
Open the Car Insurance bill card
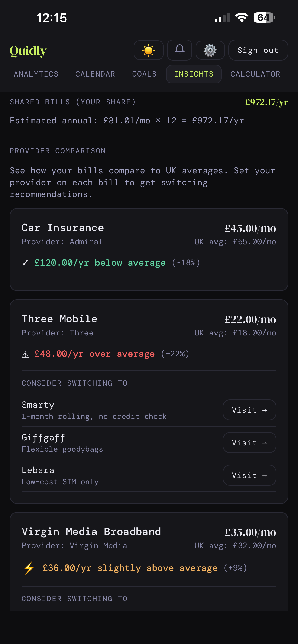(x=149, y=250)
